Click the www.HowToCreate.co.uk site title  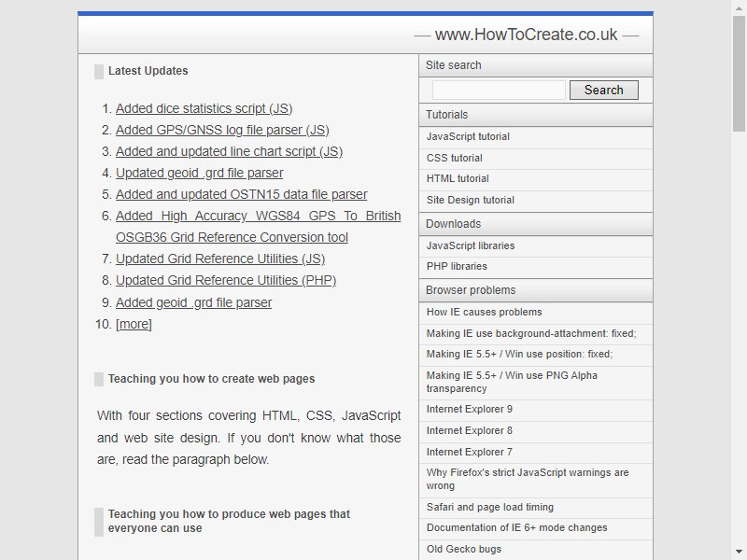[526, 35]
